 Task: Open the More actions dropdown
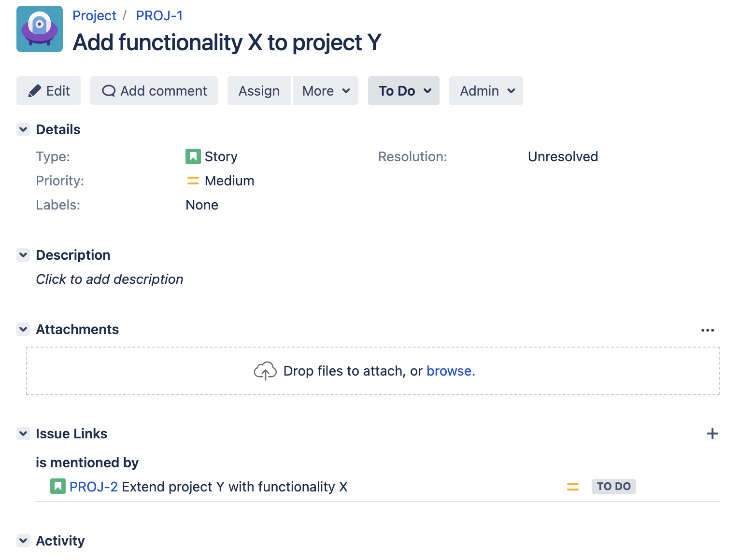coord(326,91)
